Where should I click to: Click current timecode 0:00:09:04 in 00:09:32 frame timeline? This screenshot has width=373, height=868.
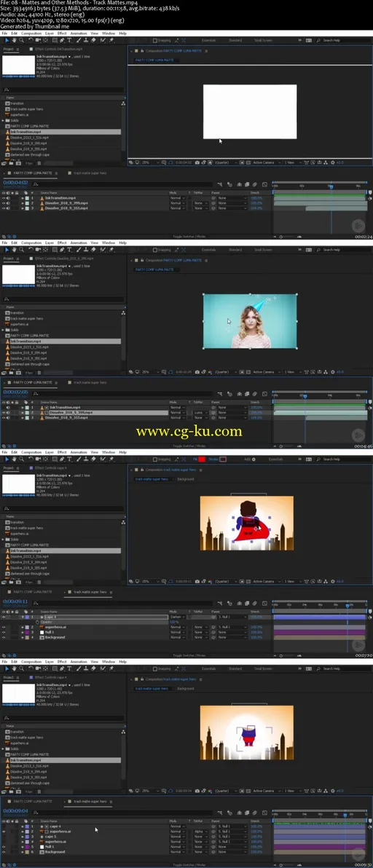(x=15, y=811)
